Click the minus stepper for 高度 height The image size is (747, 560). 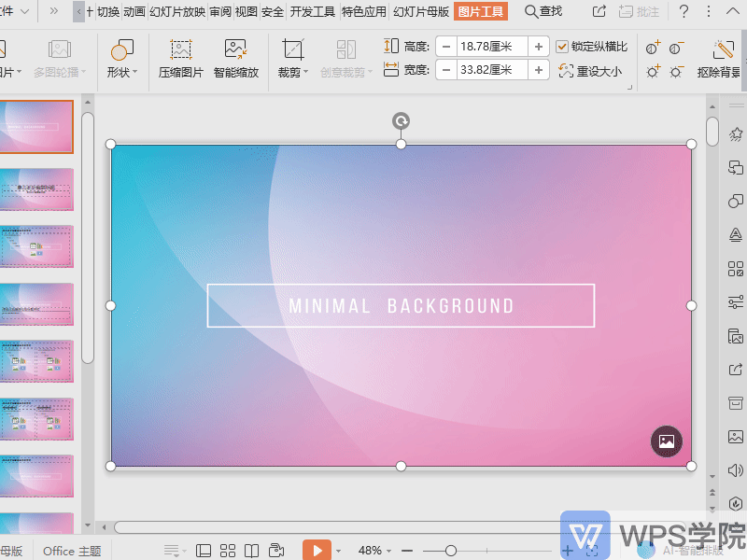pos(446,47)
